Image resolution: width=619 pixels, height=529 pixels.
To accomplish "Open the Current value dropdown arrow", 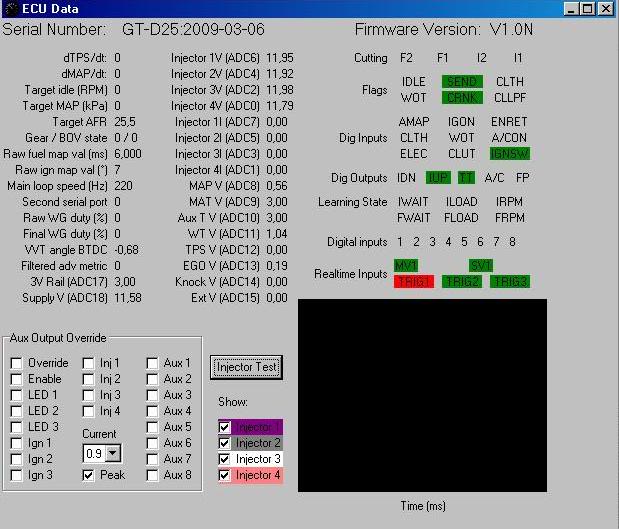I will (113, 453).
